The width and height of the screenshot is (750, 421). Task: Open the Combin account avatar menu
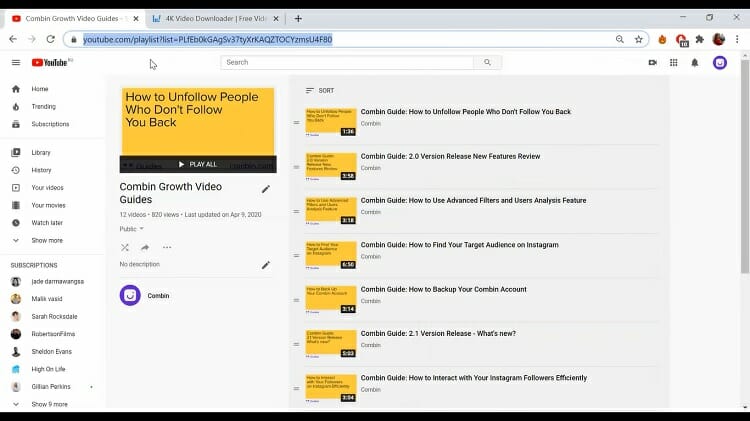tap(720, 63)
